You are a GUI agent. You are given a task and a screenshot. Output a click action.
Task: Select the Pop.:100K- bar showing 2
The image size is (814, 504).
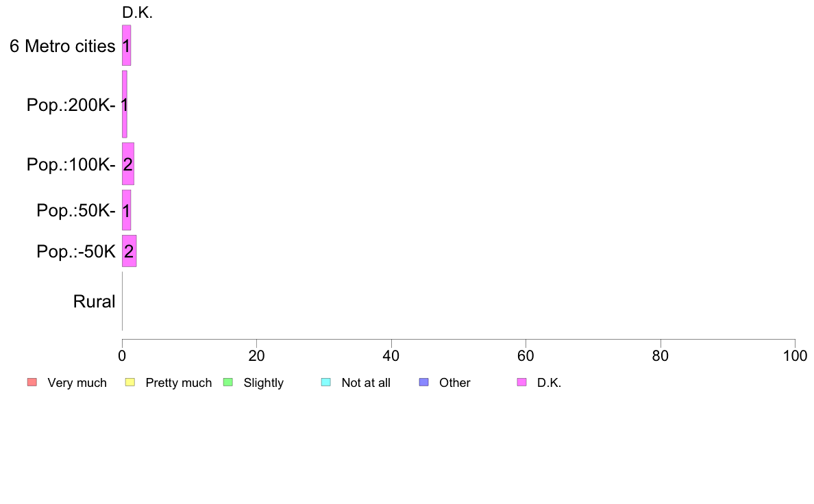pyautogui.click(x=128, y=164)
